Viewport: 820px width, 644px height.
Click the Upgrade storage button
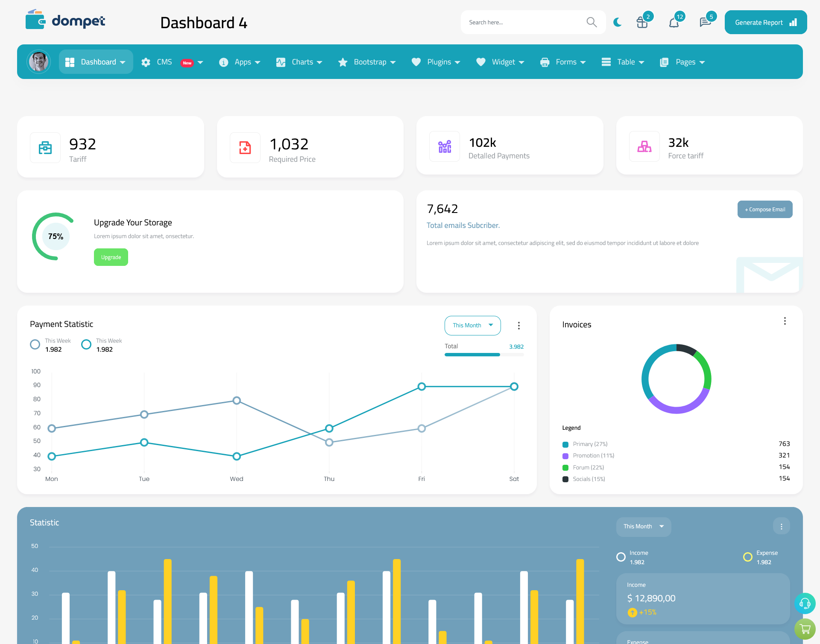pyautogui.click(x=111, y=257)
